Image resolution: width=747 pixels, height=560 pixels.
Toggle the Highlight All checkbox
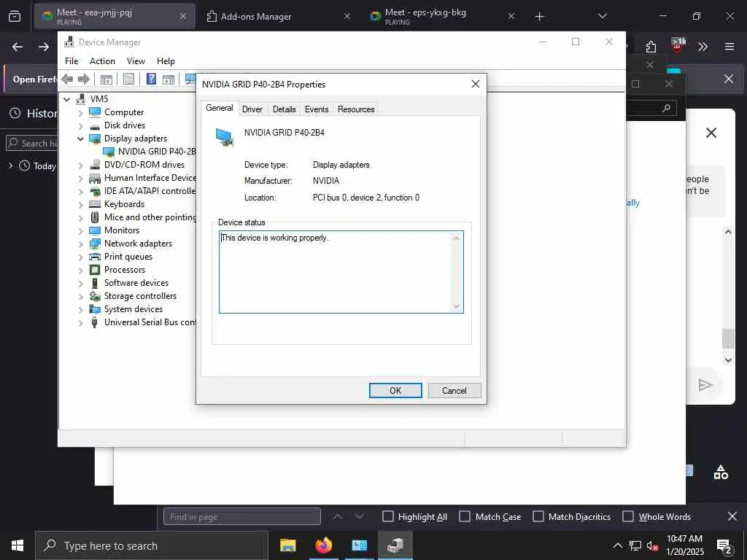(388, 517)
